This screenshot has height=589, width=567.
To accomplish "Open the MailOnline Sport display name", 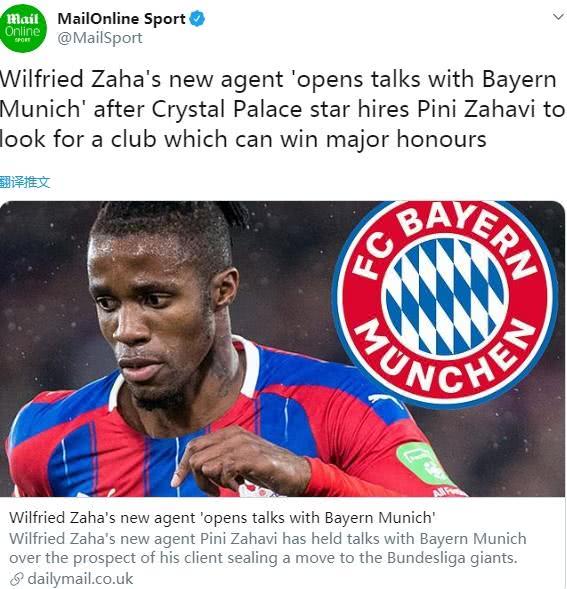I will [121, 19].
